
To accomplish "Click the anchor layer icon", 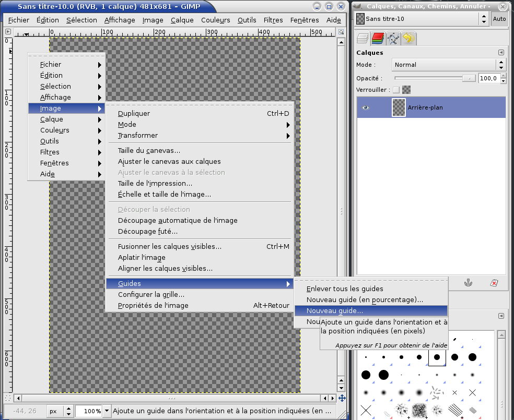I will point(469,283).
